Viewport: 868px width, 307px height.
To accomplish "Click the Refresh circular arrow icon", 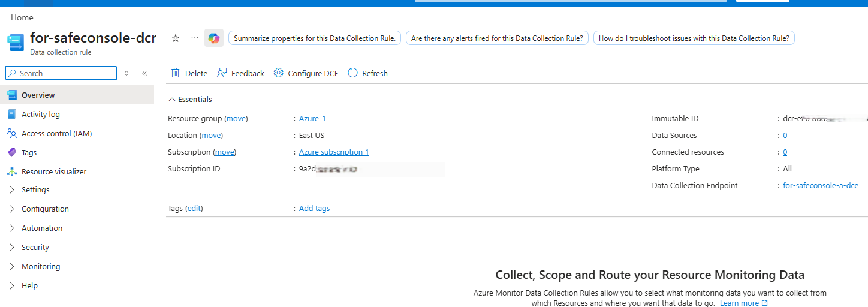I will click(x=353, y=73).
